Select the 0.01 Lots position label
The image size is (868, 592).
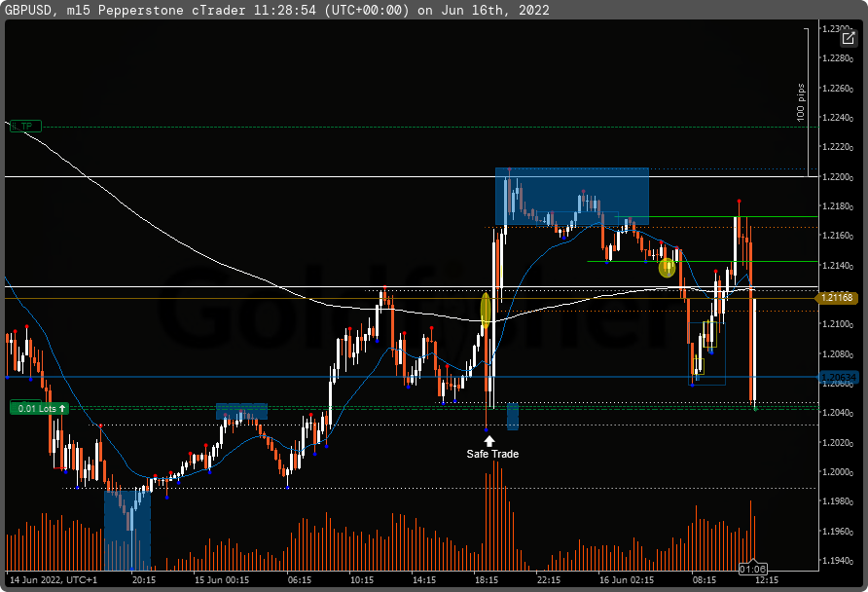(39, 409)
